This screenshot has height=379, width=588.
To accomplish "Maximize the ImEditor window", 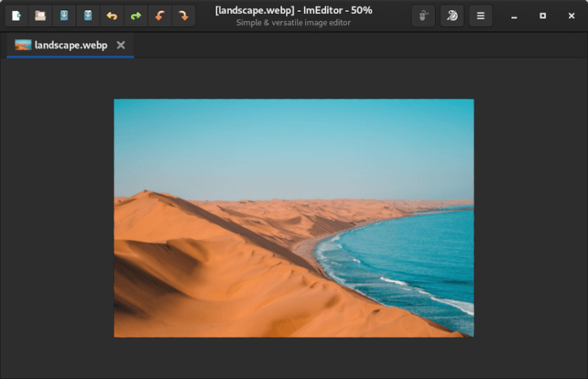I will point(542,15).
